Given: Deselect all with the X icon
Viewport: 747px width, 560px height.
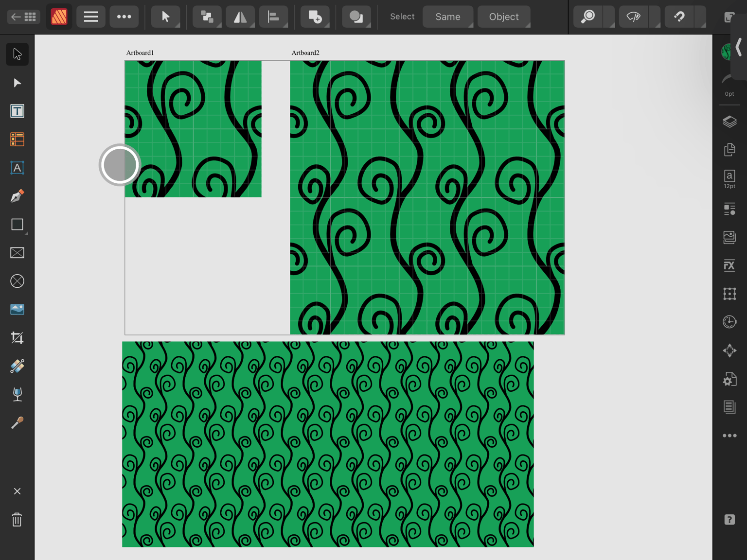Looking at the screenshot, I should point(17,491).
